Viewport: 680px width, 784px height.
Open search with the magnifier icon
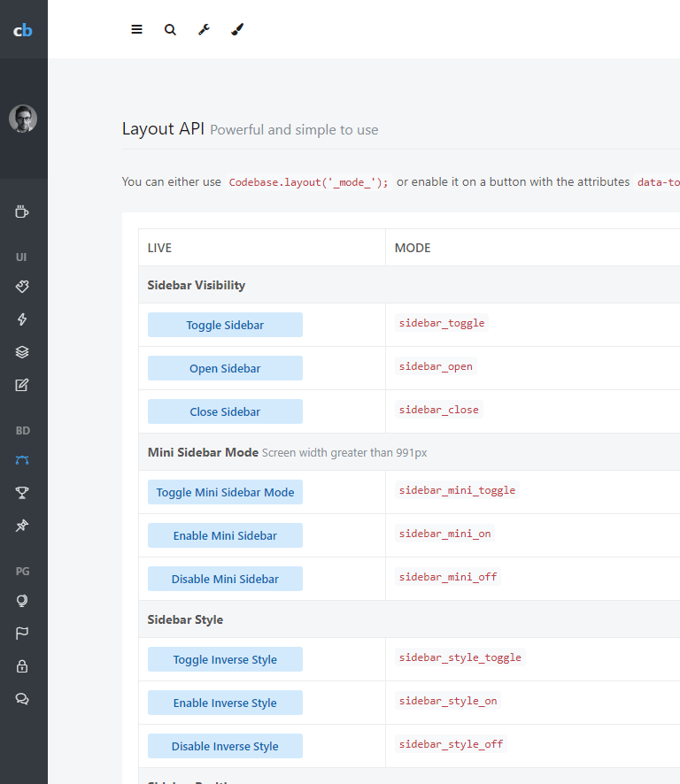coord(170,29)
